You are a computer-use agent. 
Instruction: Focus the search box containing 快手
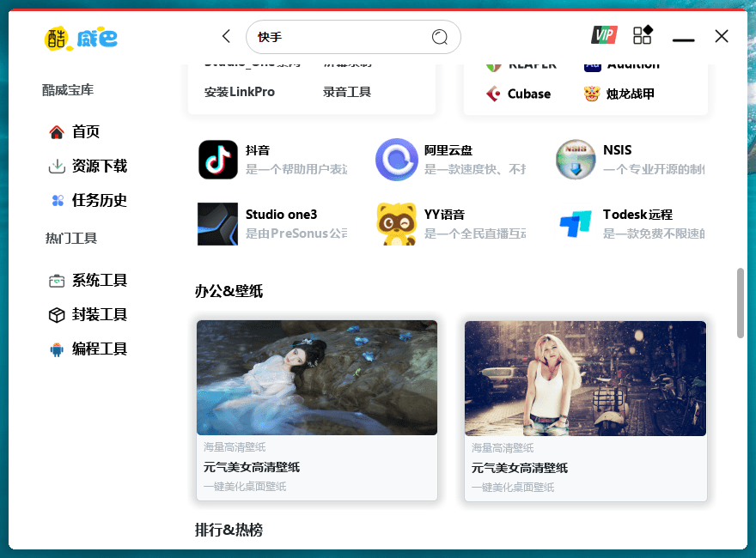353,37
